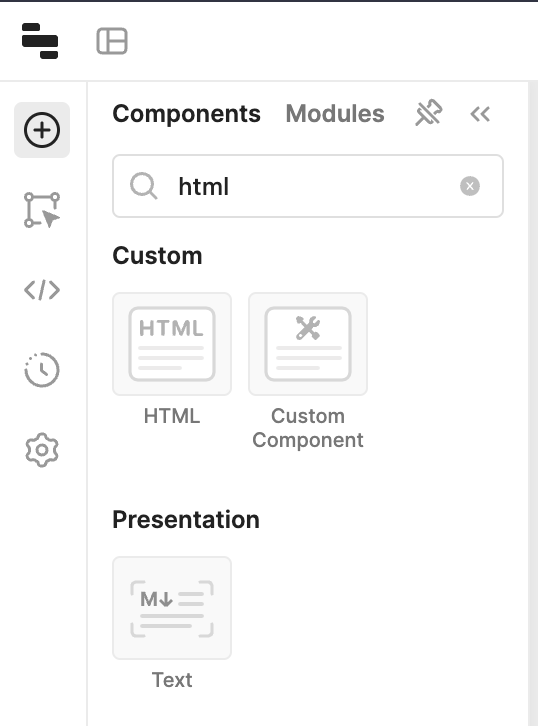Click the HTML label text
The width and height of the screenshot is (538, 726).
172,416
